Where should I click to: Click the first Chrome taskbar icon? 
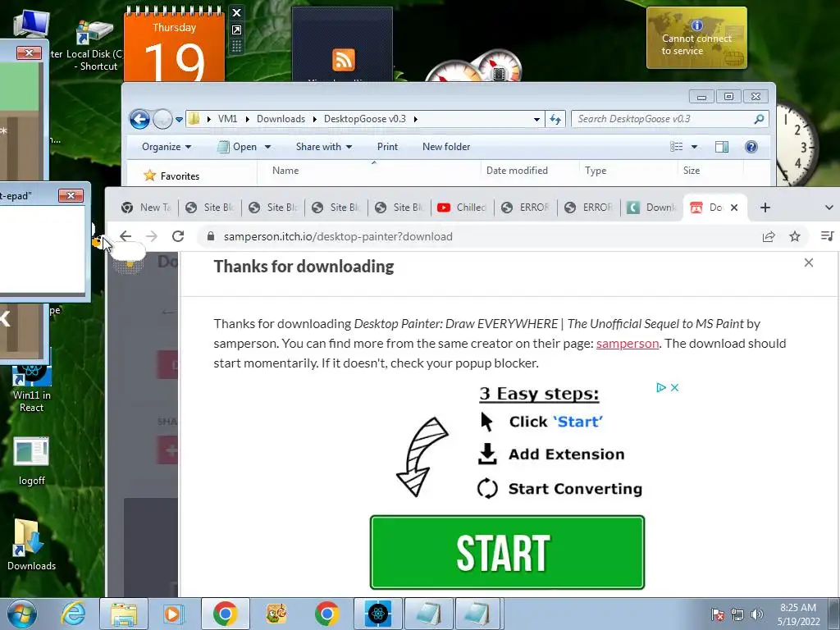click(x=226, y=614)
